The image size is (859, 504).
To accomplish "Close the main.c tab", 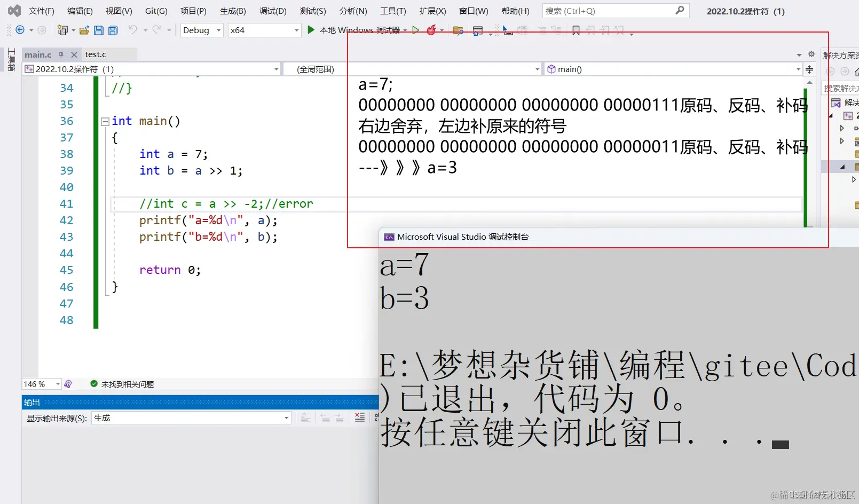I will (74, 54).
